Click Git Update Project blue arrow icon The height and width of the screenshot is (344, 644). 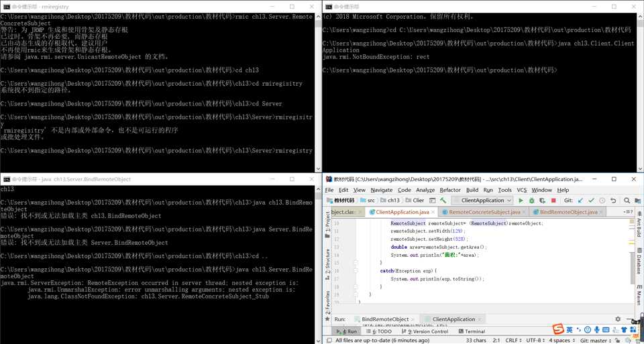coord(580,200)
